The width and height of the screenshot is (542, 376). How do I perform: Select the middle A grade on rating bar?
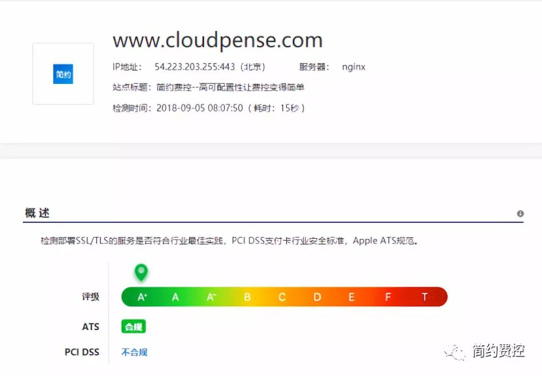tap(176, 297)
